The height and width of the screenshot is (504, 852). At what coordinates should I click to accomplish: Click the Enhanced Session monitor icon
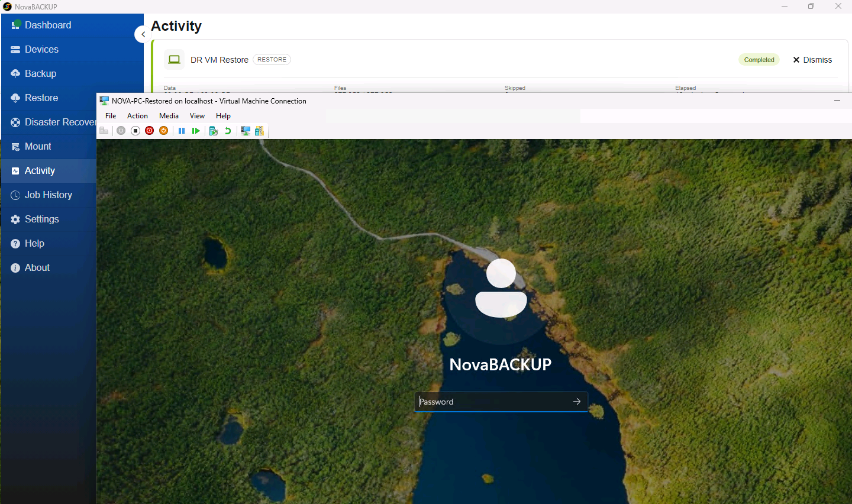[x=246, y=131]
